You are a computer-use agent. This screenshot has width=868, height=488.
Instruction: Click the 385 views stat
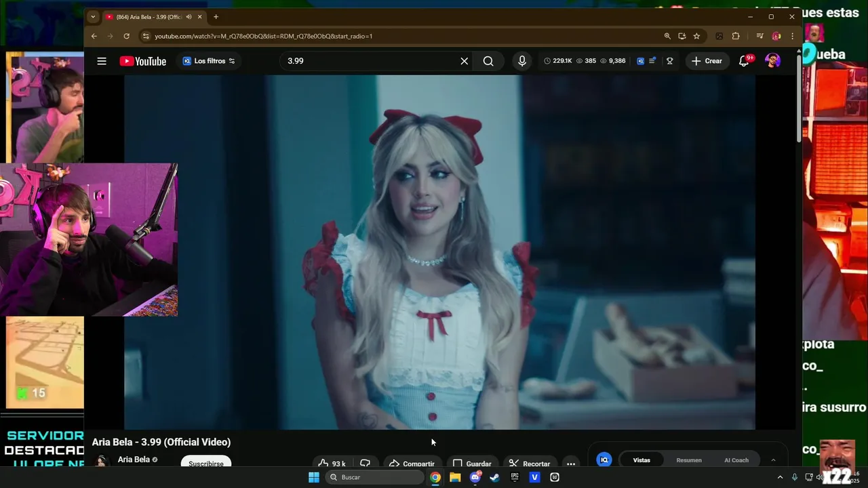pyautogui.click(x=586, y=61)
